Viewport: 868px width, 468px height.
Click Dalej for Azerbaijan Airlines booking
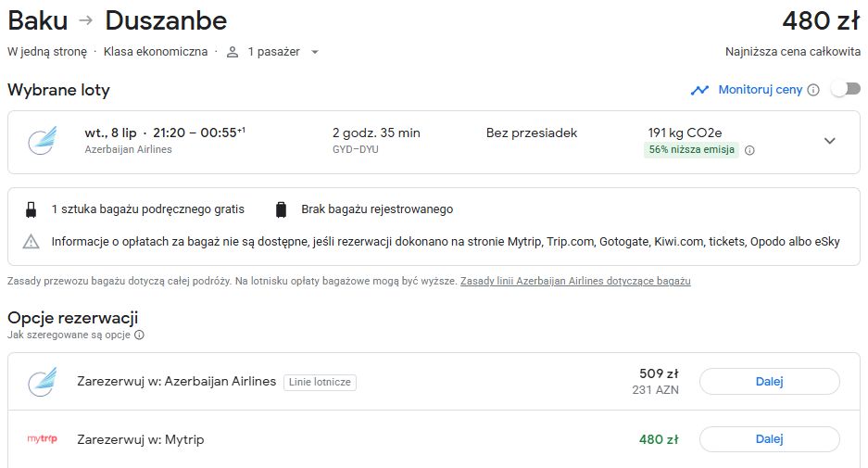(x=770, y=382)
